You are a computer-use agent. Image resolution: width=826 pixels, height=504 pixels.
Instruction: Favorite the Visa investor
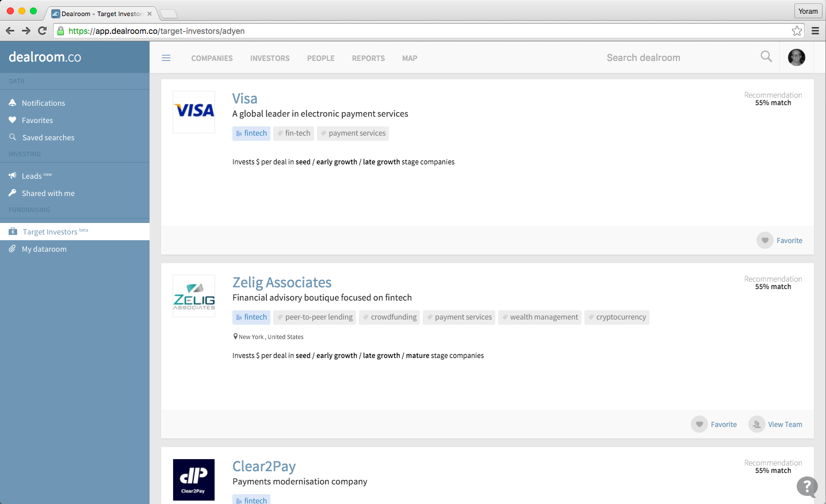779,241
